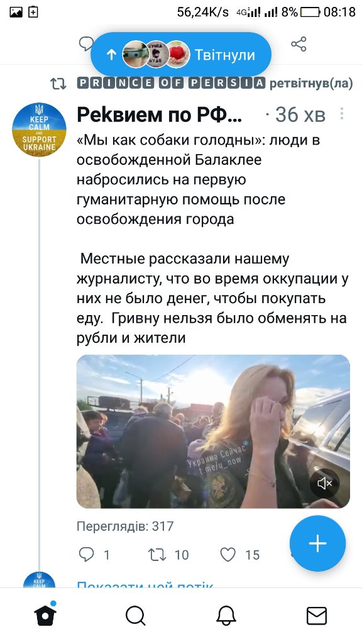Open 'Реквием по РФ' account name
362x644 pixels.
[159, 115]
